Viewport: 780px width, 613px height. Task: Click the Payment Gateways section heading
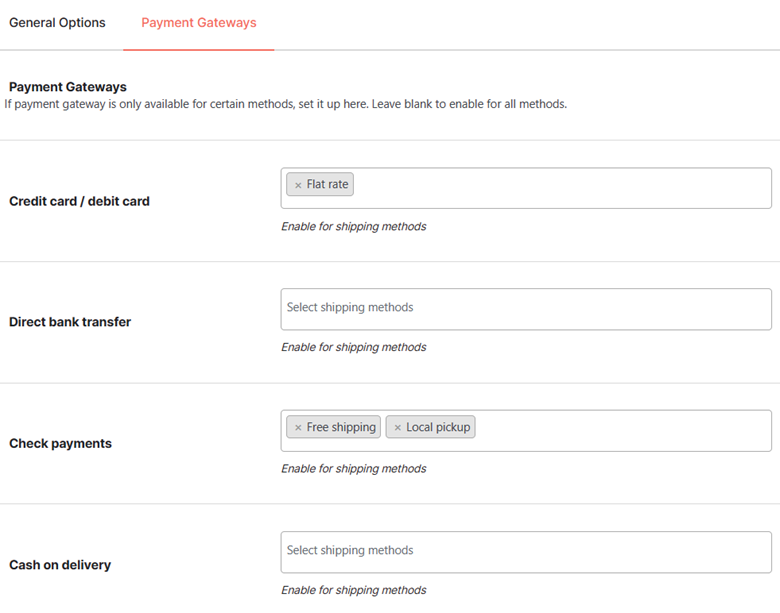68,87
